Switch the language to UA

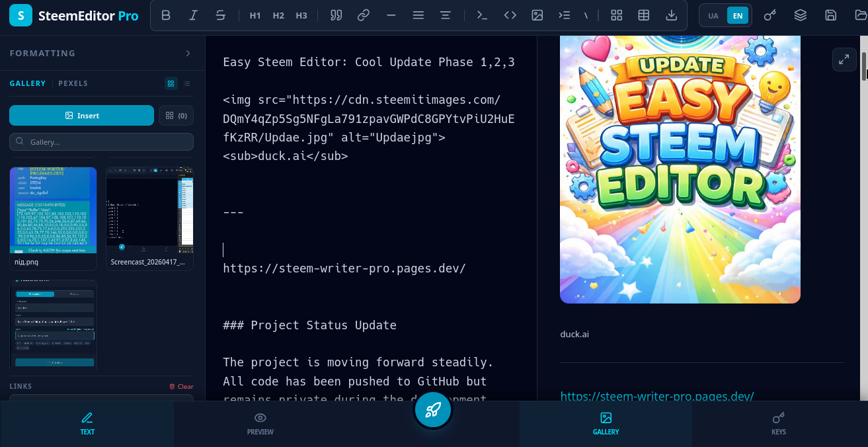point(713,16)
